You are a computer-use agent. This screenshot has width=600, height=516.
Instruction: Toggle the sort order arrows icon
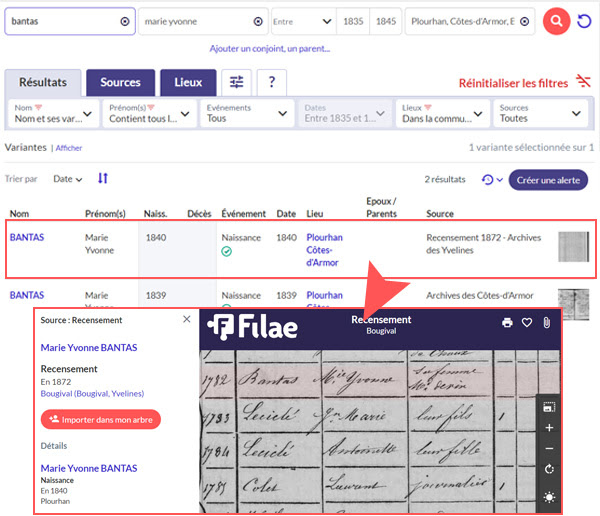click(x=103, y=179)
